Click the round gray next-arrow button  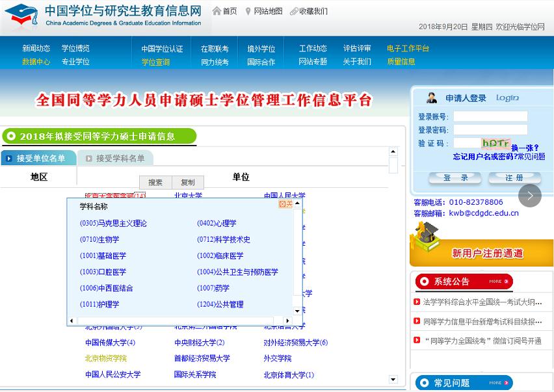pos(530,196)
